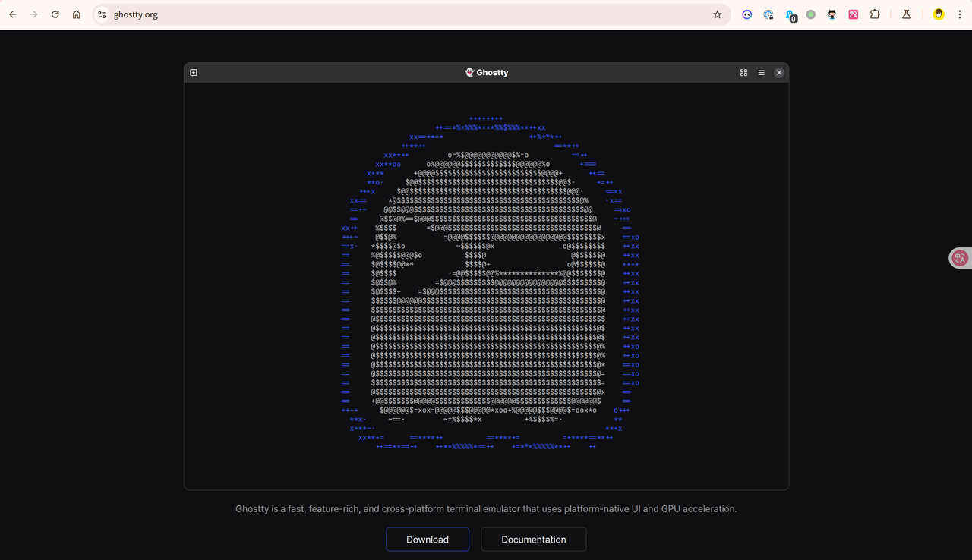View site information next to URL
Screen dimensions: 972x560
click(x=103, y=14)
